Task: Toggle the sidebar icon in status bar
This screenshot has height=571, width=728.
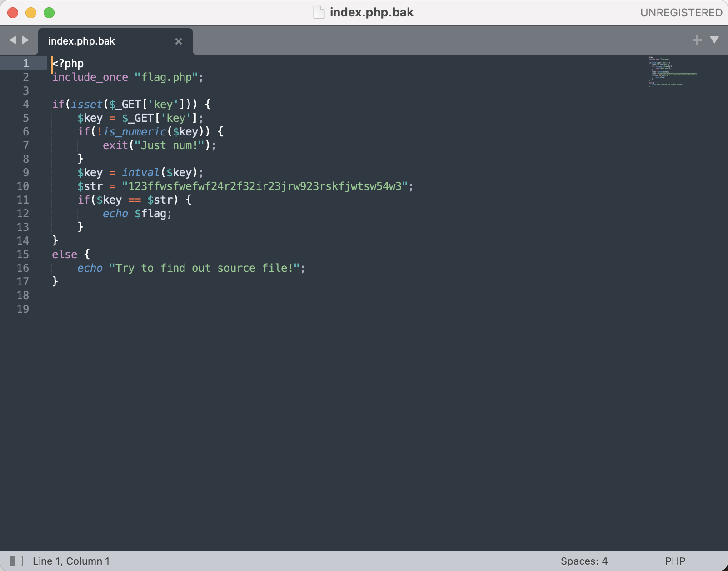Action: pyautogui.click(x=16, y=561)
